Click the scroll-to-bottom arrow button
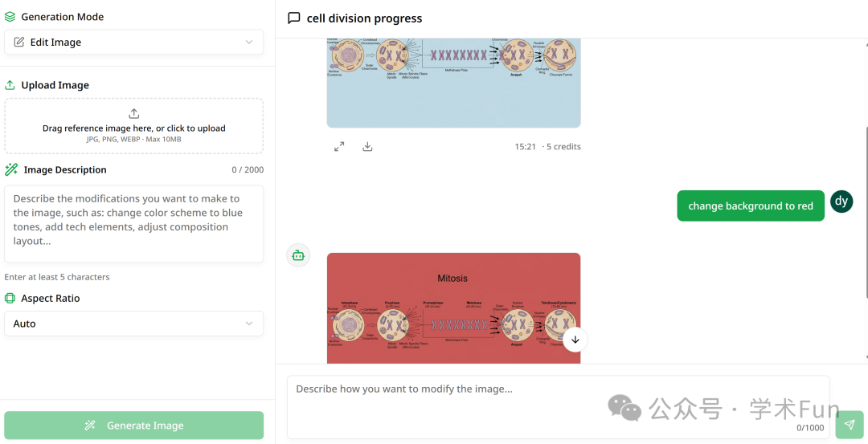This screenshot has height=444, width=868. coord(575,340)
